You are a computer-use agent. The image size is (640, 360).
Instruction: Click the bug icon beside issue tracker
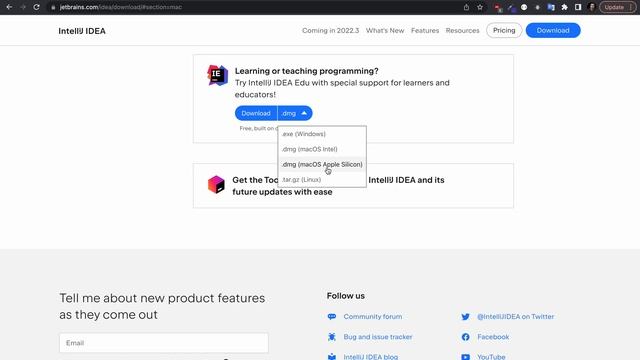(332, 337)
